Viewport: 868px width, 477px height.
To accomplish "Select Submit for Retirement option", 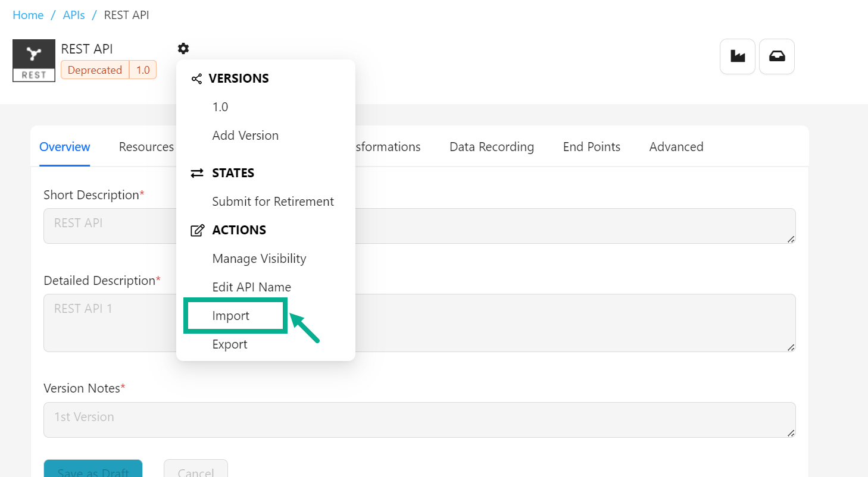I will [273, 202].
